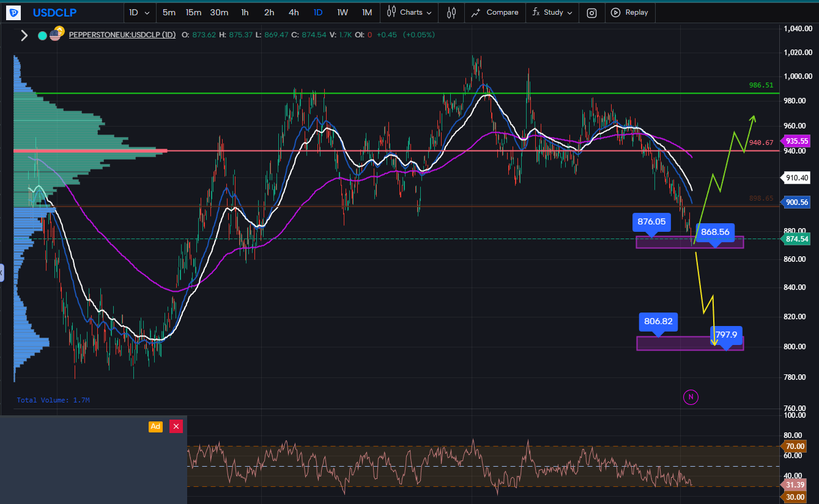
Task: Click the broker logo icon beside USDCLP
Action: coord(13,12)
